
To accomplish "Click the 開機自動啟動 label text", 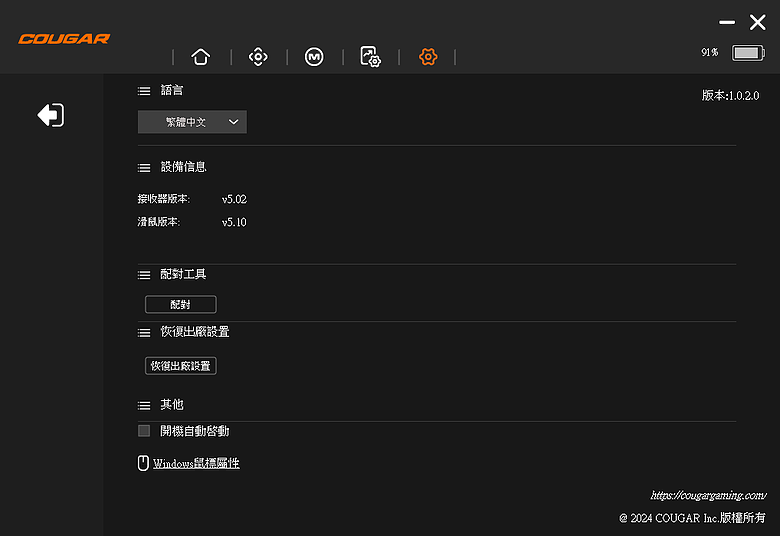I will pyautogui.click(x=195, y=431).
